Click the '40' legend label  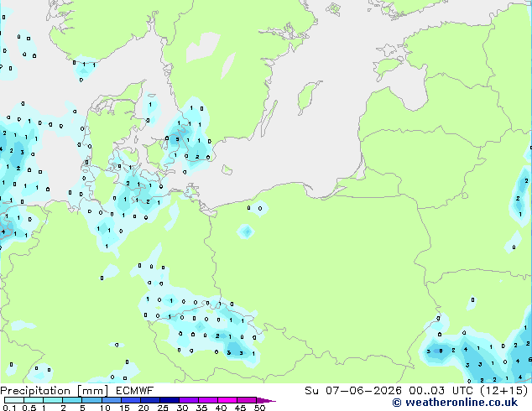click(221, 408)
